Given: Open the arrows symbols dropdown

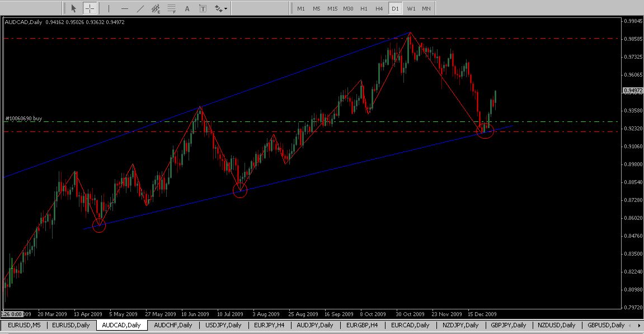Looking at the screenshot, I should coord(220,8).
